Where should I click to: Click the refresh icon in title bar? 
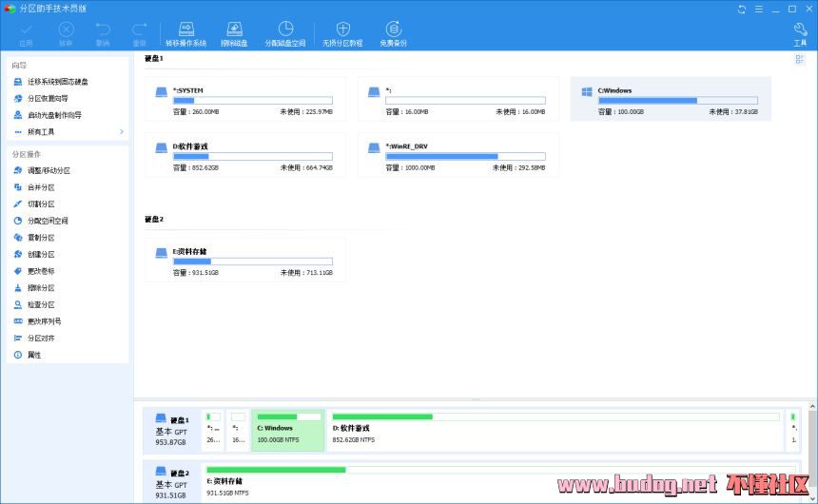[742, 9]
